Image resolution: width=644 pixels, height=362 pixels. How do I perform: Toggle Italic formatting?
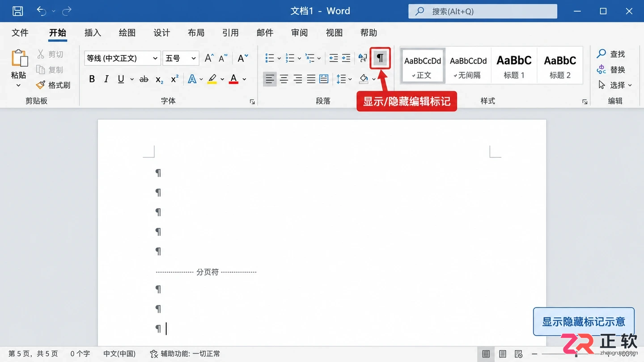[x=106, y=79]
